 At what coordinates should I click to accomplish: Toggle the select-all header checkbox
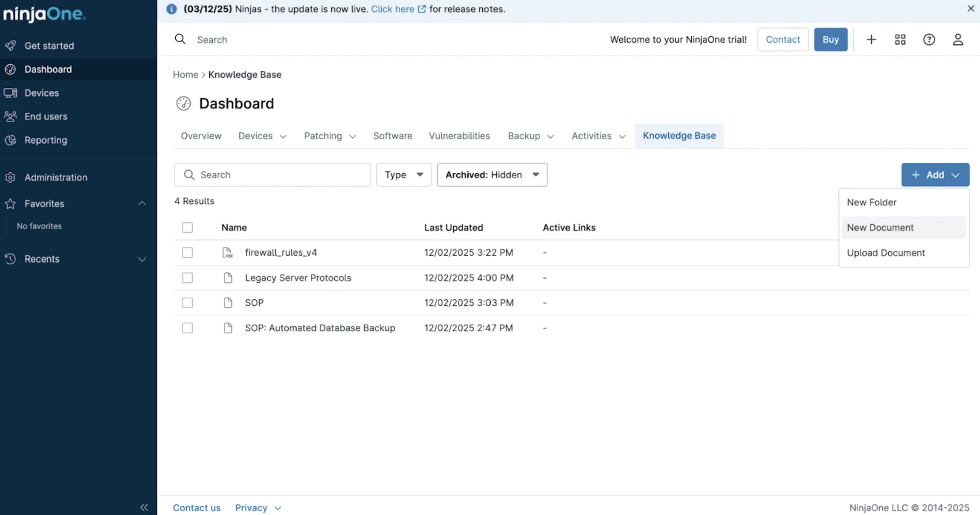point(187,228)
